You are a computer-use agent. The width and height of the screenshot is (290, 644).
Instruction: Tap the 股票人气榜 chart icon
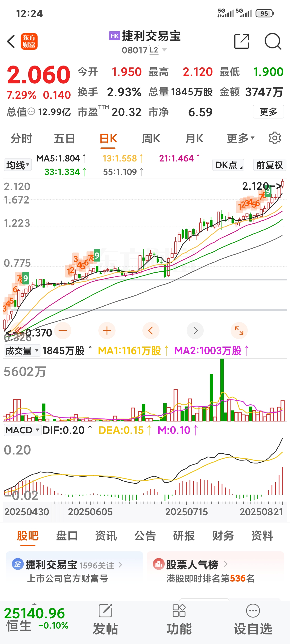(159, 564)
